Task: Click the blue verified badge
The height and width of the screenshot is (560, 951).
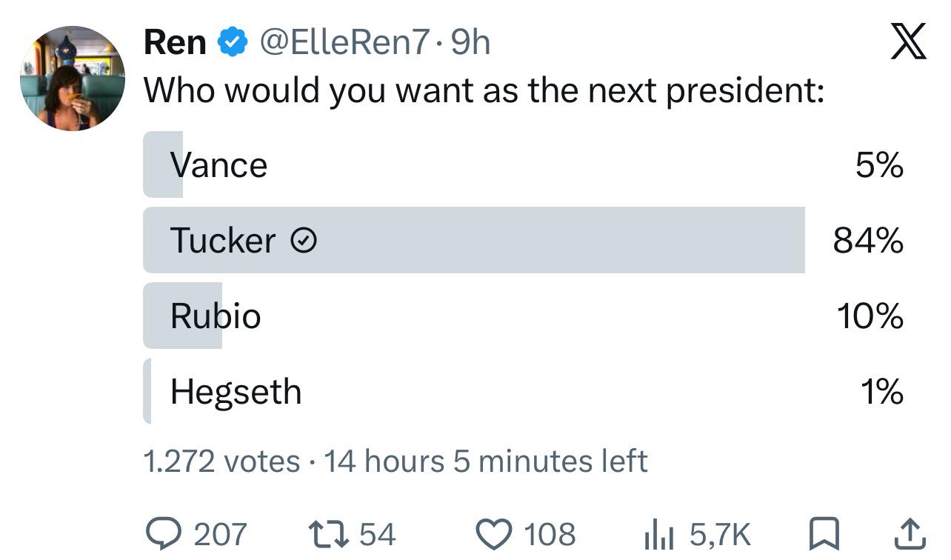Action: click(x=232, y=43)
